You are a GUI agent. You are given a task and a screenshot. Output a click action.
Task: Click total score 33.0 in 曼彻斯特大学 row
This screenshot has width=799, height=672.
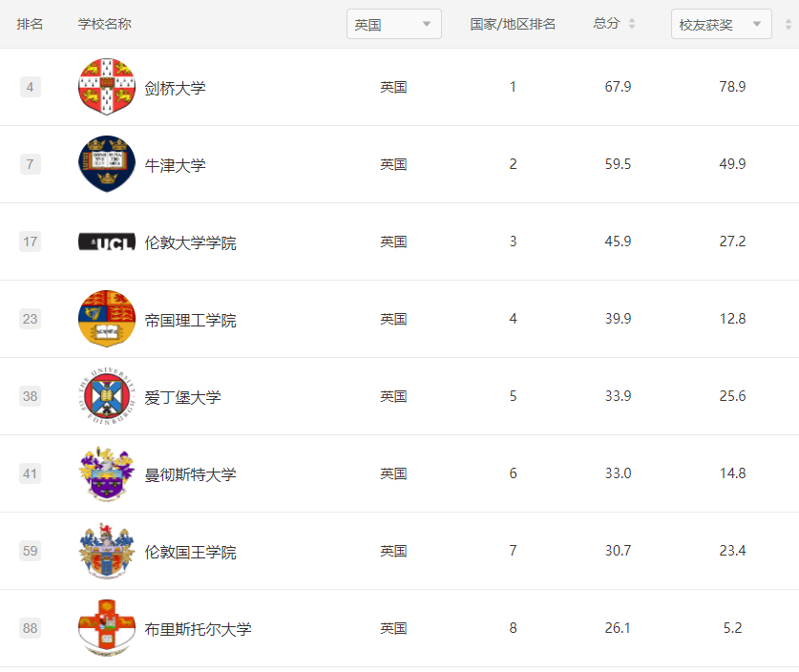pos(619,474)
